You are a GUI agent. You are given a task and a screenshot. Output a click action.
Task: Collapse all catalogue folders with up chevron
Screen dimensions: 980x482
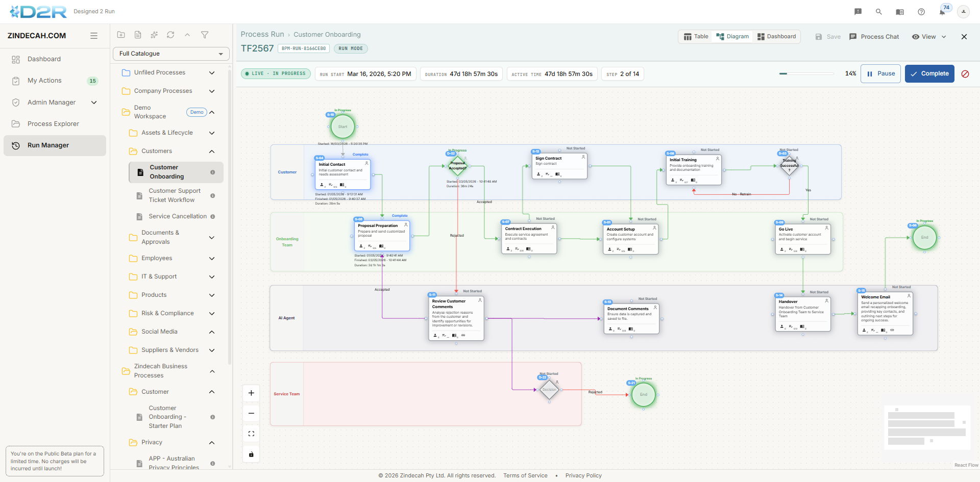click(x=187, y=35)
